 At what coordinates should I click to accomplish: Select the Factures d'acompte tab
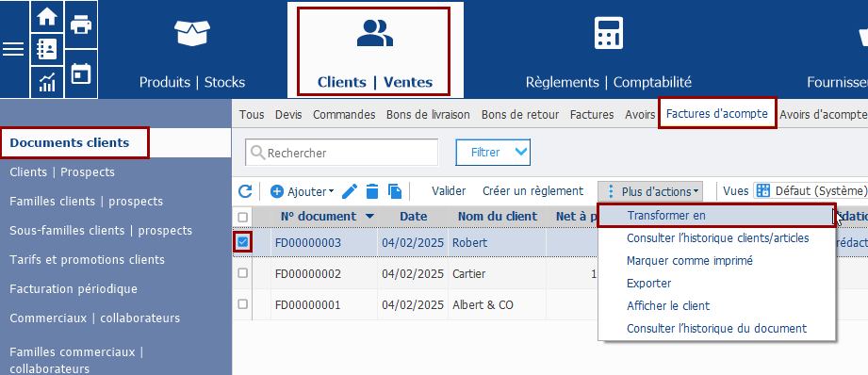pos(717,113)
